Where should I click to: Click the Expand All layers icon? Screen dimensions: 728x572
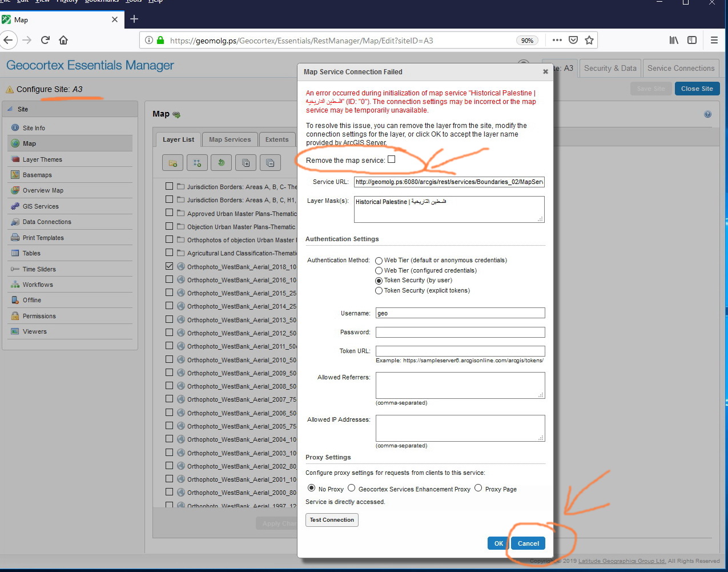click(246, 163)
